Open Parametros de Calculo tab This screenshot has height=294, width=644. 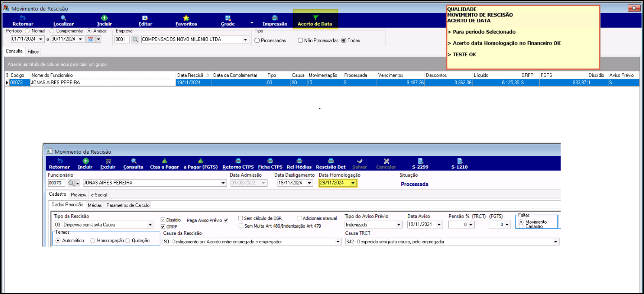pos(128,205)
